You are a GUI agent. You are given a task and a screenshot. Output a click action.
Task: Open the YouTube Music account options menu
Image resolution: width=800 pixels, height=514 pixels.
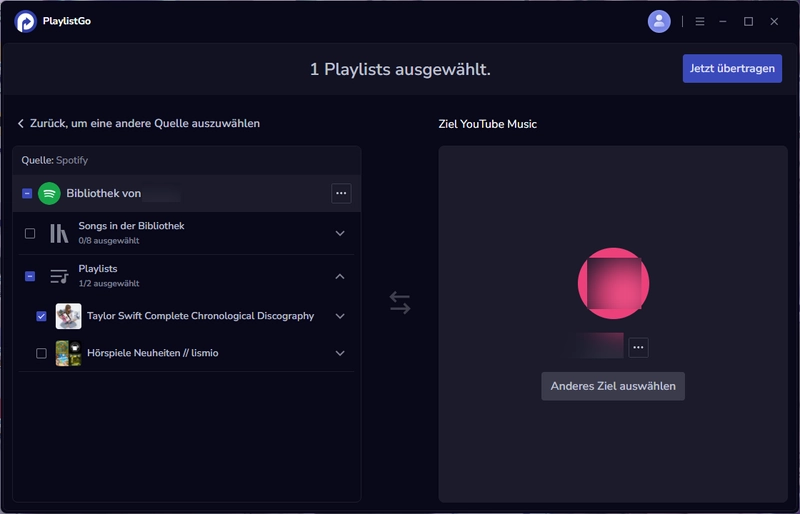click(638, 347)
